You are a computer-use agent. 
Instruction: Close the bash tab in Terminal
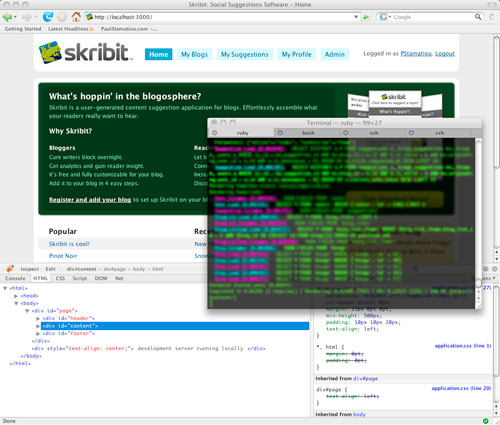click(280, 133)
